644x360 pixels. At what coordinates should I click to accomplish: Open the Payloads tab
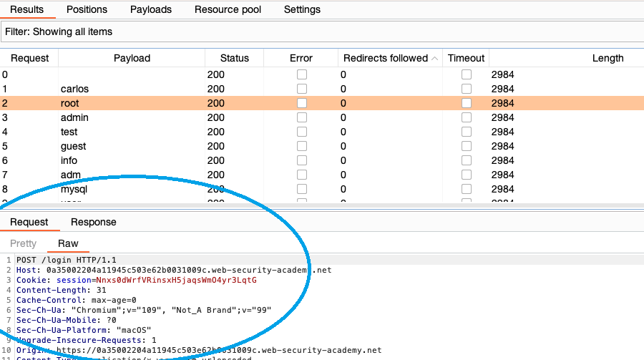point(151,9)
